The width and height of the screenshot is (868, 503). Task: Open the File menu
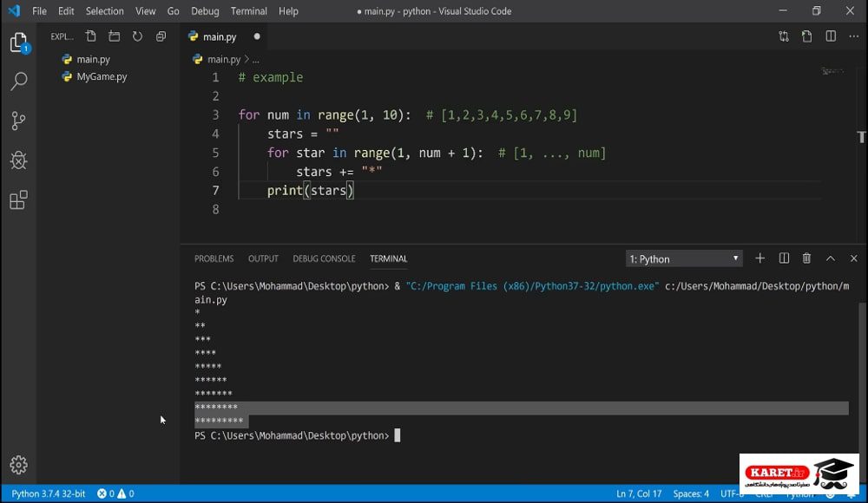point(39,11)
